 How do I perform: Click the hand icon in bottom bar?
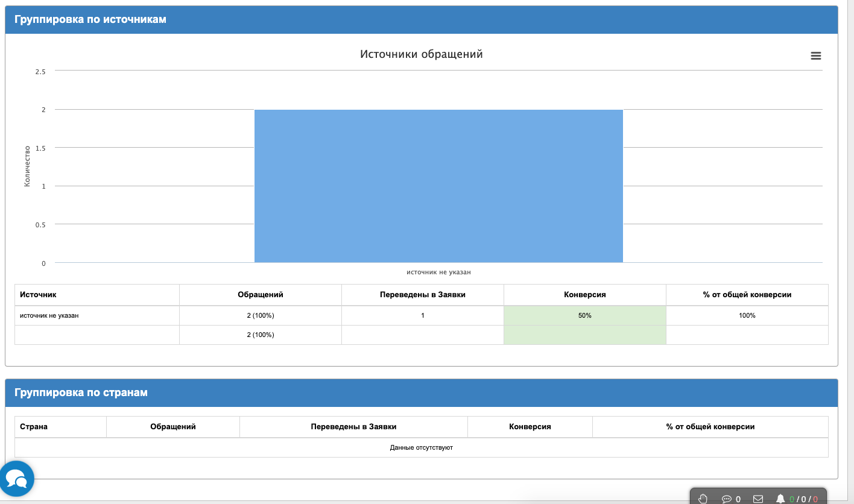pos(703,499)
